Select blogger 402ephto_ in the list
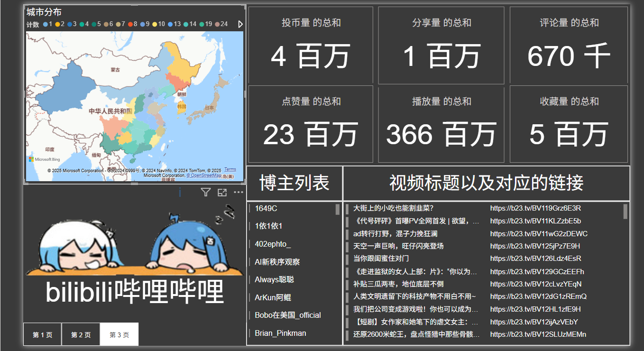The image size is (644, 351). click(273, 244)
